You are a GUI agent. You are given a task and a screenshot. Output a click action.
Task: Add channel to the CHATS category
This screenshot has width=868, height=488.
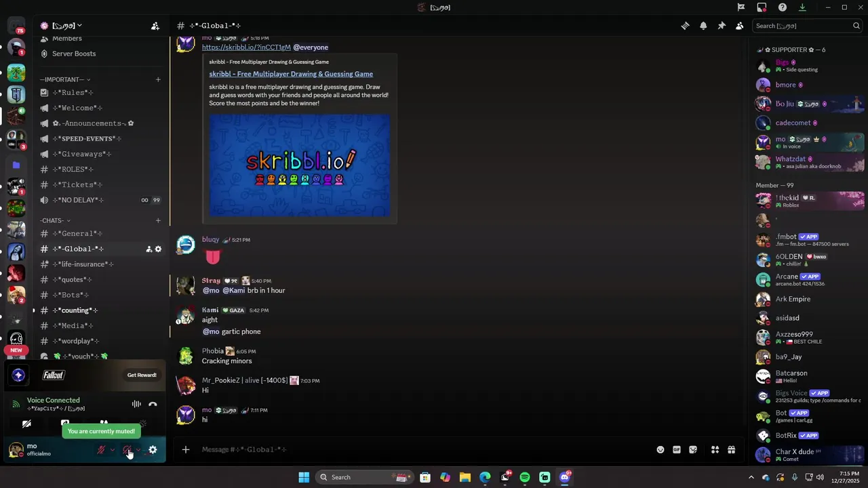coord(158,220)
